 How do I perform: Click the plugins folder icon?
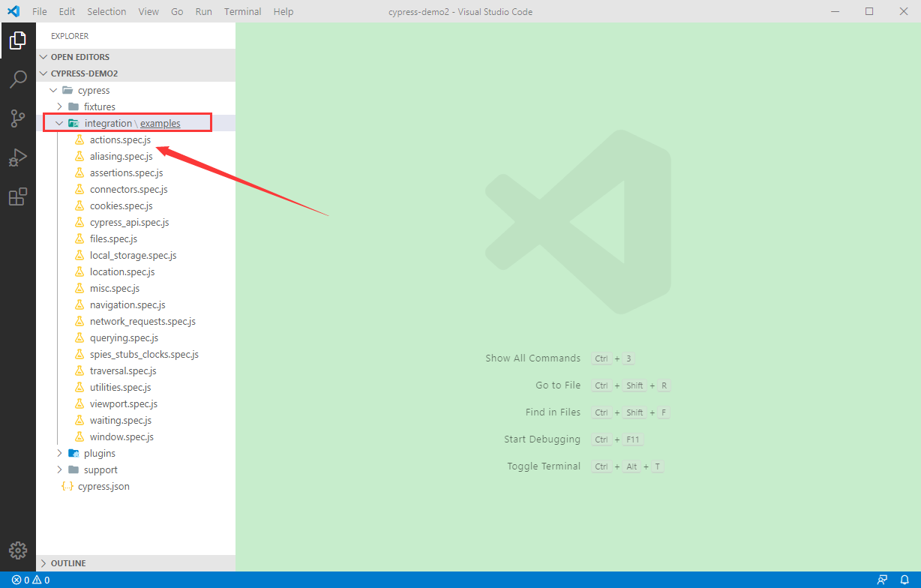[73, 454]
